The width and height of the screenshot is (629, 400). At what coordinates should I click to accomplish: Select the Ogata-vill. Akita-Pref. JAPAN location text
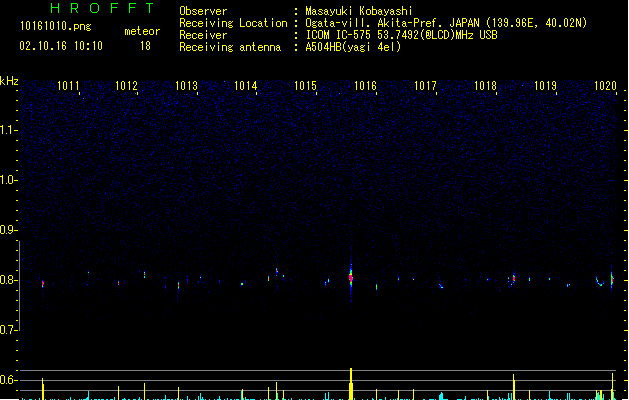446,23
